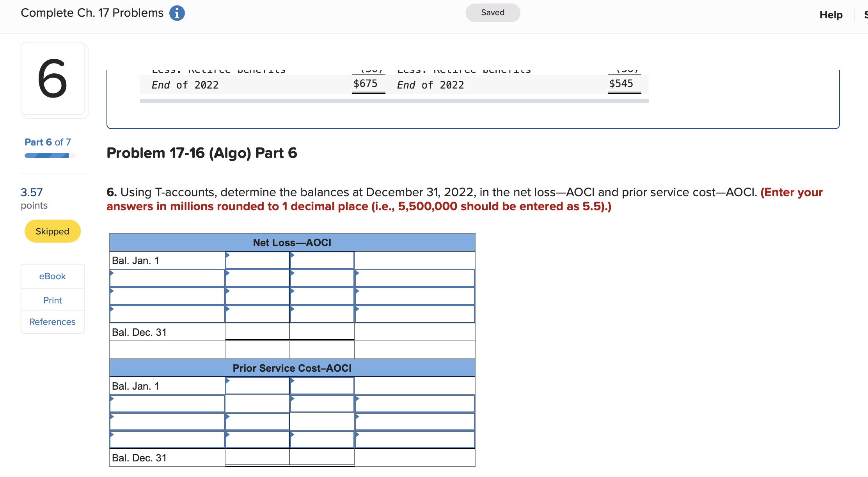This screenshot has height=477, width=868.
Task: Expand last Prior Service Cost right description dropdown
Action: coord(415,440)
